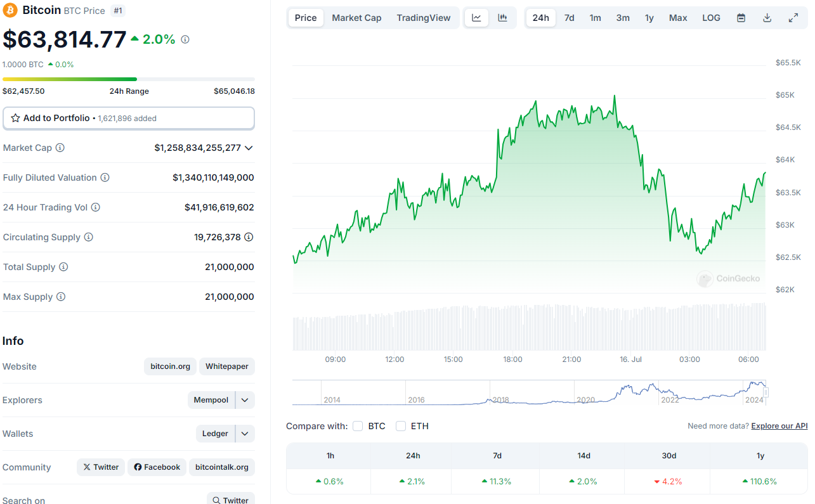Open Mempool explorer link
Screen dimensions: 815x504
pyautogui.click(x=211, y=400)
